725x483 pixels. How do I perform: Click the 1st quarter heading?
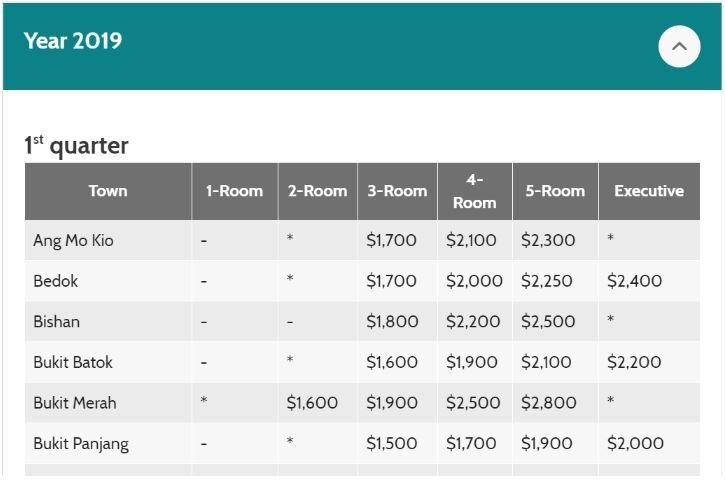[76, 146]
